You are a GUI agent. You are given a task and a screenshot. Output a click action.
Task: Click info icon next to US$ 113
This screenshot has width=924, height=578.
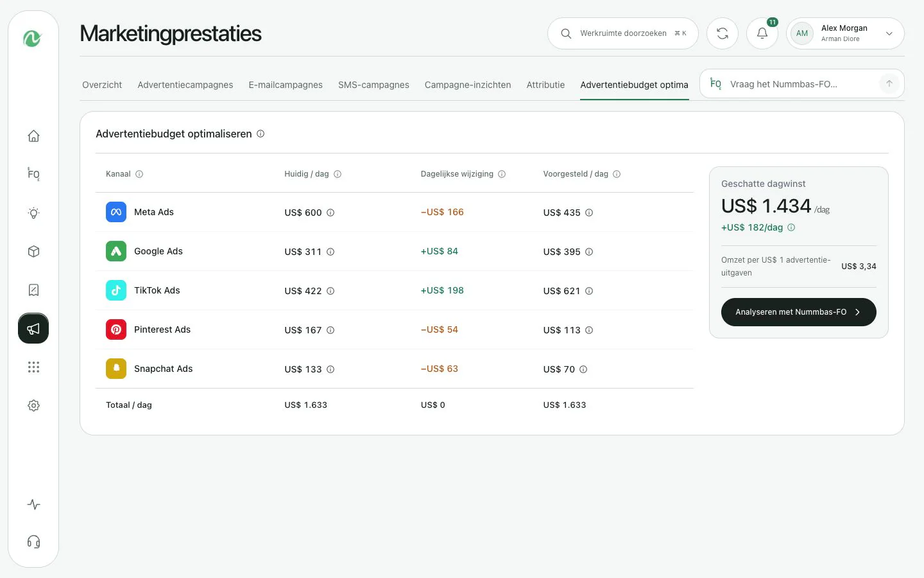[x=589, y=330]
